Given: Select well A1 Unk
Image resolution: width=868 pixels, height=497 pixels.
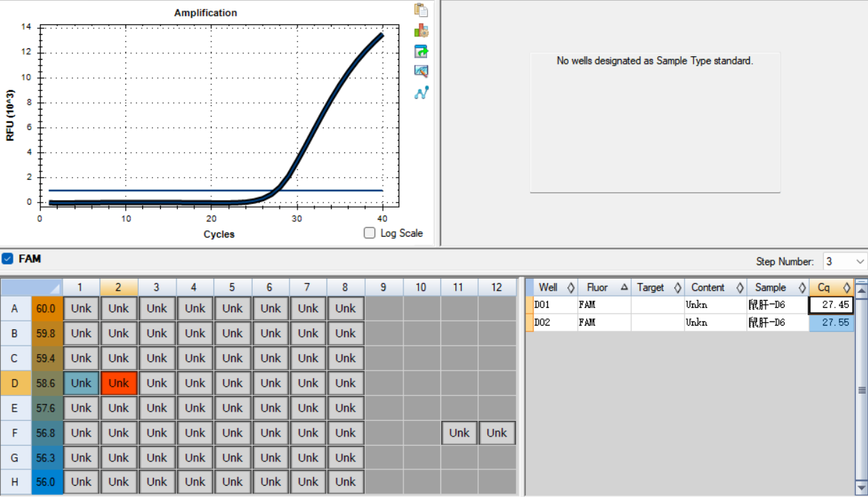Looking at the screenshot, I should pyautogui.click(x=81, y=309).
